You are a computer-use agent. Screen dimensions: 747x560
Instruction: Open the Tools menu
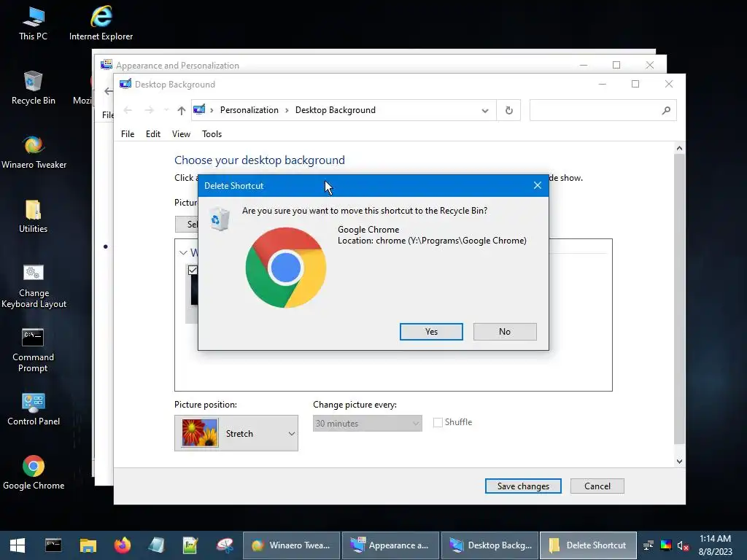[212, 134]
